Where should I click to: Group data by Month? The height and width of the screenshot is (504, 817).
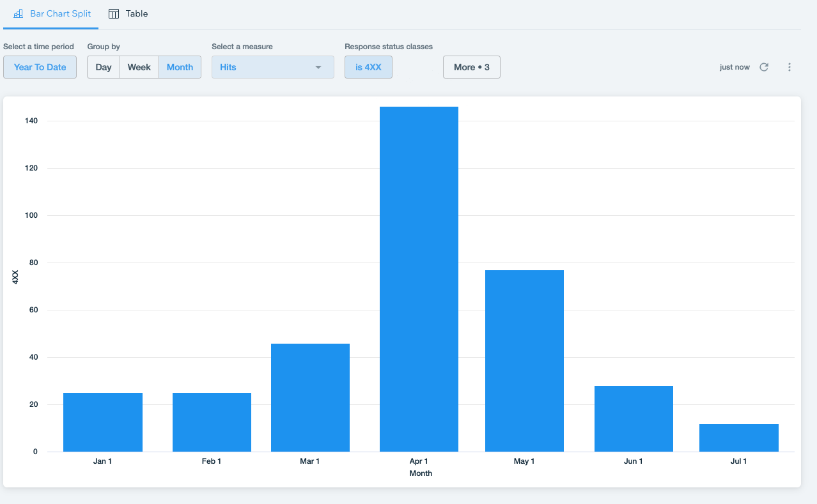coord(180,67)
